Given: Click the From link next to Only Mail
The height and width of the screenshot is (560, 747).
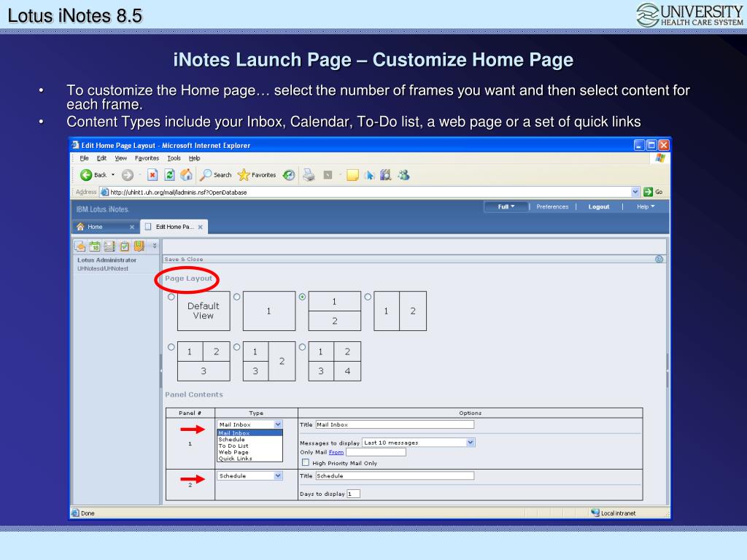Looking at the screenshot, I should (x=336, y=452).
